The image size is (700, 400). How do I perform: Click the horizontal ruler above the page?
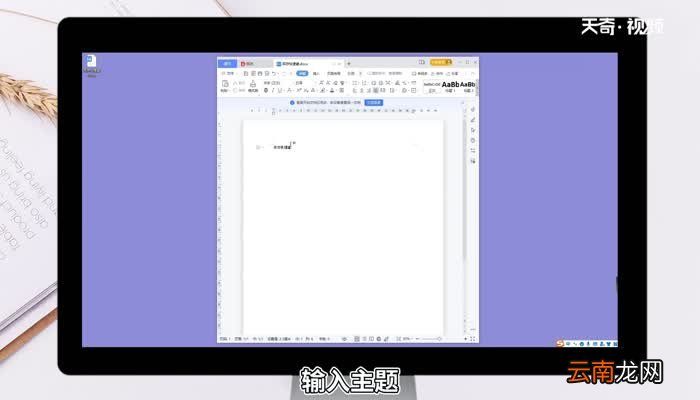tap(344, 110)
